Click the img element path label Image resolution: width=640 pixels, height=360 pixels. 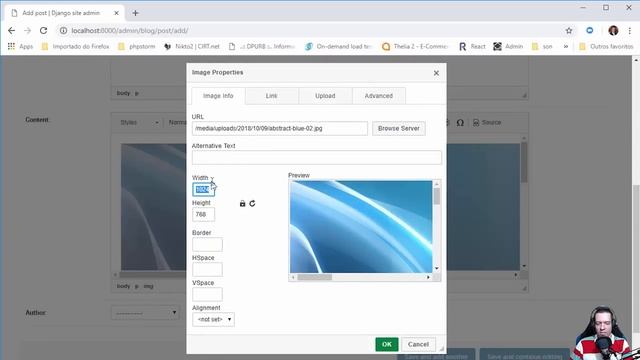pos(148,286)
